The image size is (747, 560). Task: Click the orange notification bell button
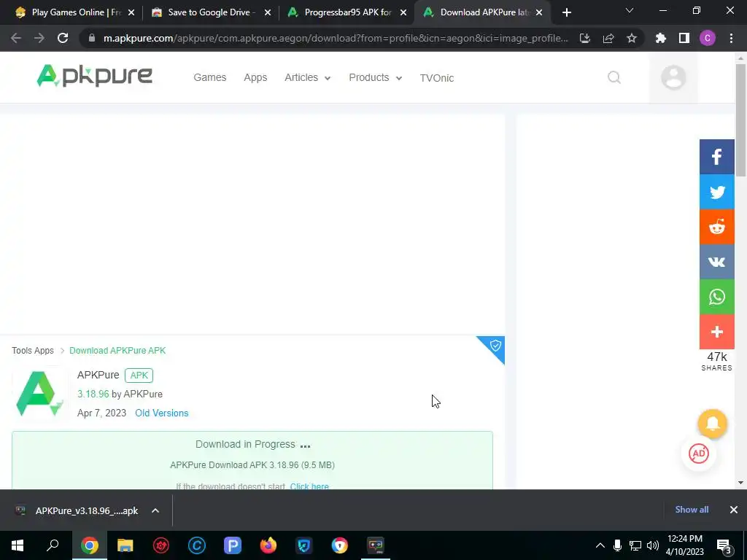click(712, 424)
